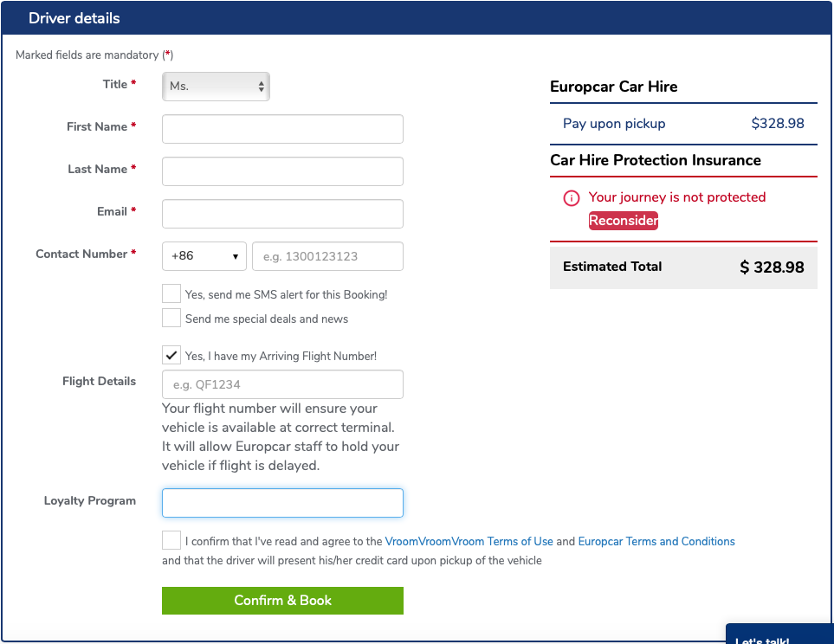Focus the First Name input field

pyautogui.click(x=282, y=129)
